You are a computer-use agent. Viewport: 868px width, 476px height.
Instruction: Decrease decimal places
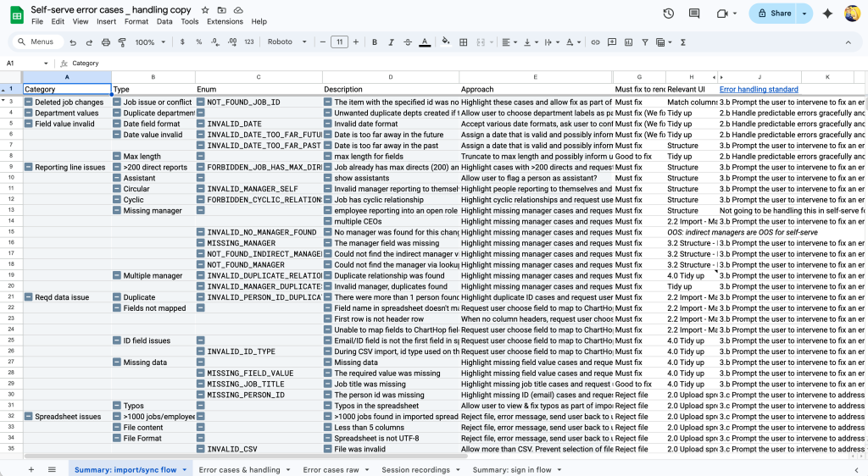pos(215,42)
